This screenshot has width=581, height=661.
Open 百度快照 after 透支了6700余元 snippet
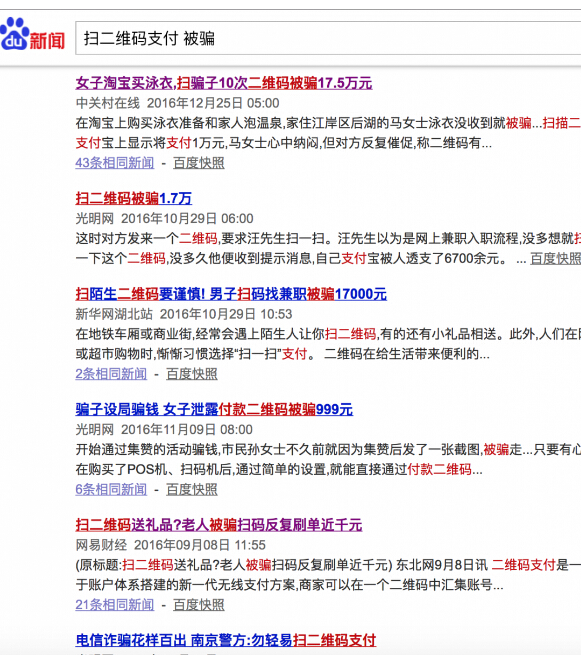coord(555,258)
